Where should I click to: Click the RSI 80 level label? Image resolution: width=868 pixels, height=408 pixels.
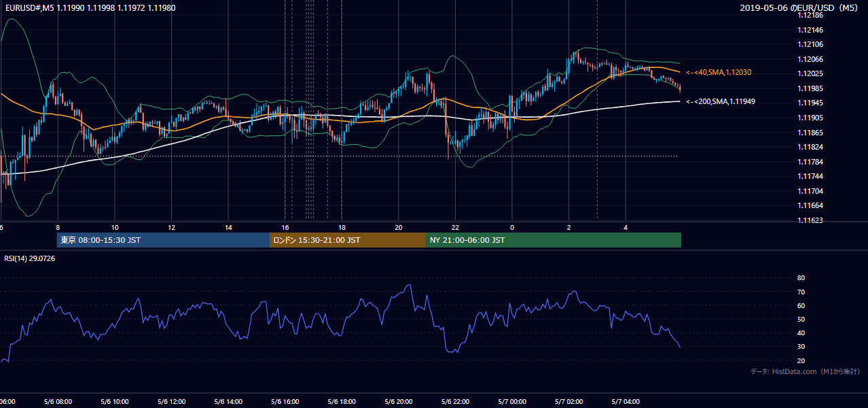coord(801,278)
